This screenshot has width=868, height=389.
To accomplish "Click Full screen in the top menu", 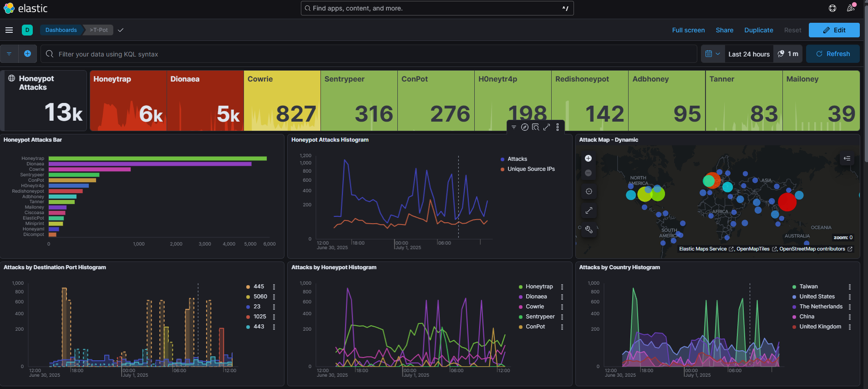I will [x=688, y=30].
